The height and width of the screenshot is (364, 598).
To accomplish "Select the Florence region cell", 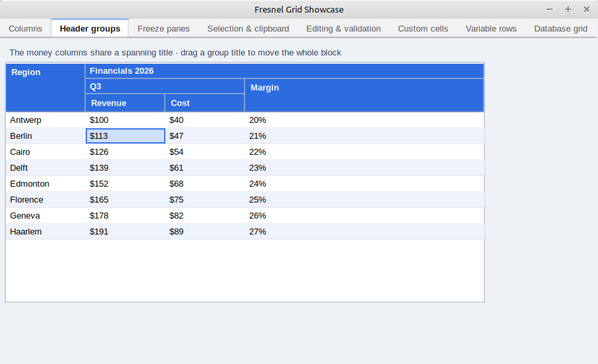I will [45, 200].
